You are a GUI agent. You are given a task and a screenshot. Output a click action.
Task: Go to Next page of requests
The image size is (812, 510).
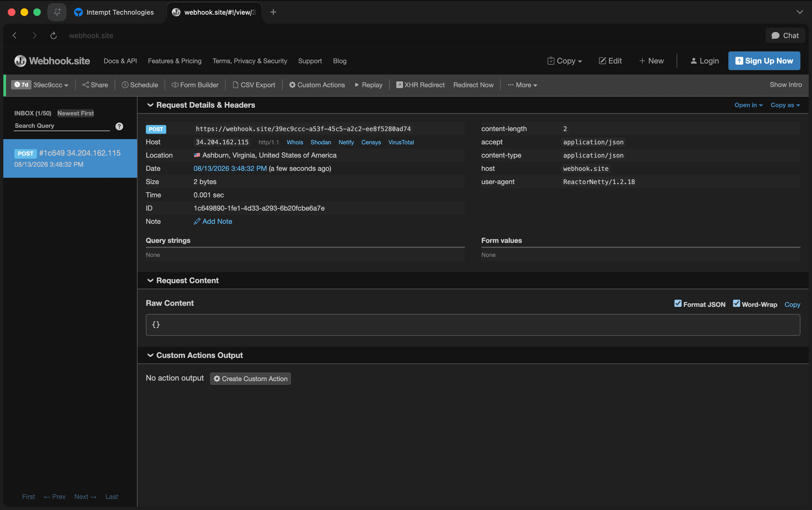(x=85, y=496)
